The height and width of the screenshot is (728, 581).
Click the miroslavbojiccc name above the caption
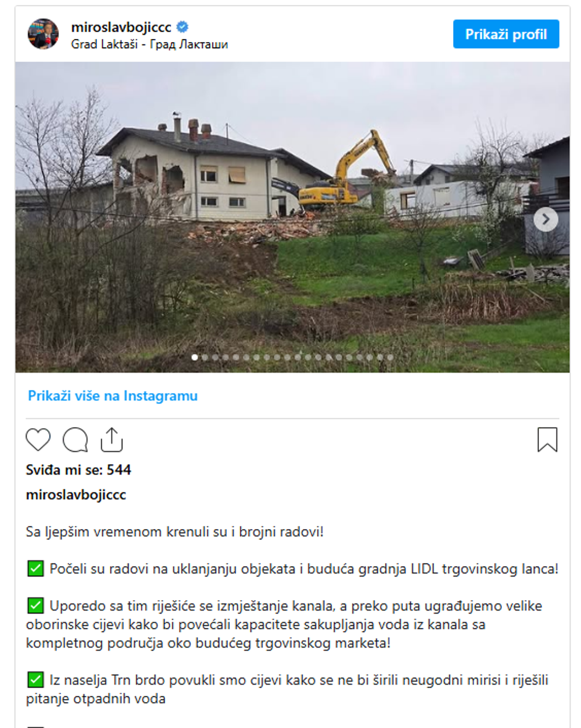(76, 494)
